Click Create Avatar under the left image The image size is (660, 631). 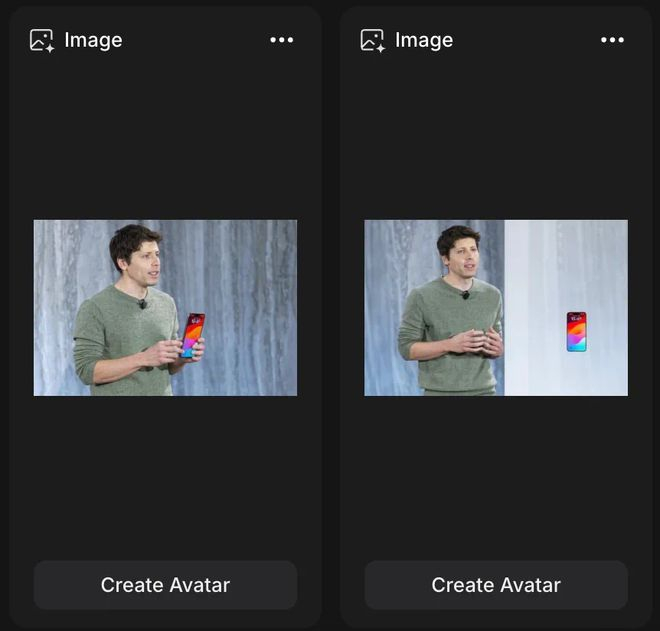point(165,585)
